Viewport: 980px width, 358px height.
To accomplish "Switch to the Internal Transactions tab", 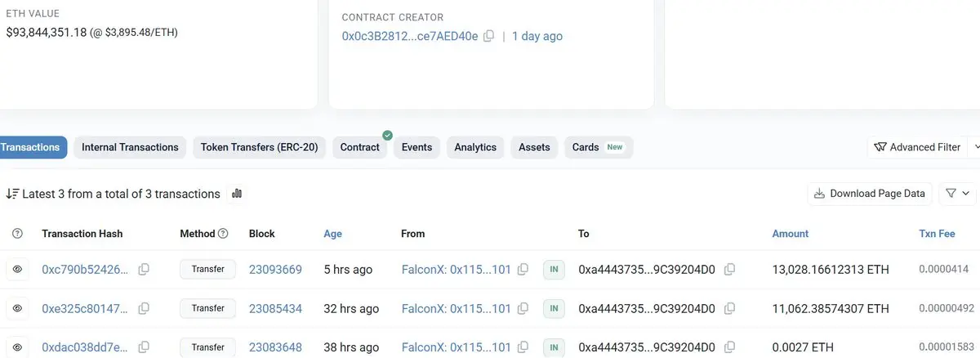I will [130, 147].
